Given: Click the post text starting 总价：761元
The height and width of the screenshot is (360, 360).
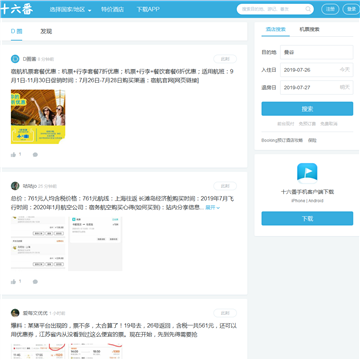Looking at the screenshot, I should coord(122,203).
